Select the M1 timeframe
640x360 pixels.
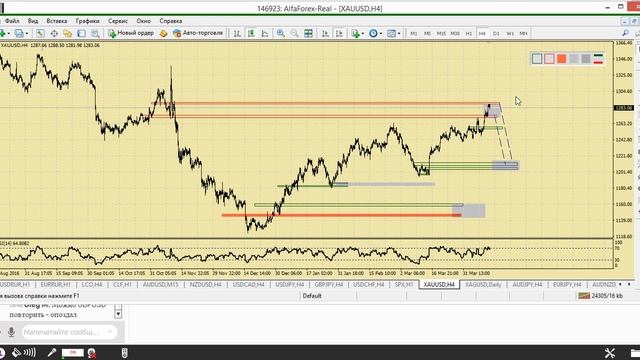[x=413, y=33]
